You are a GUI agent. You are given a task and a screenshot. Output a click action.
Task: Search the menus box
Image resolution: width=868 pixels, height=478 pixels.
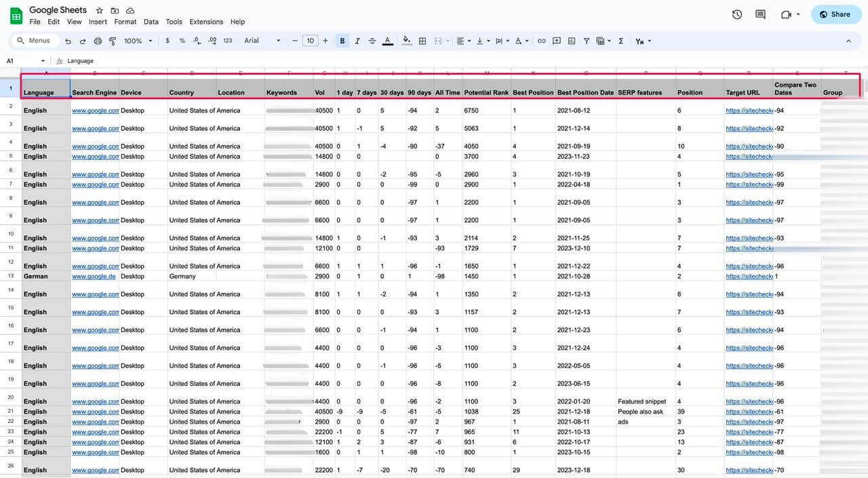34,41
